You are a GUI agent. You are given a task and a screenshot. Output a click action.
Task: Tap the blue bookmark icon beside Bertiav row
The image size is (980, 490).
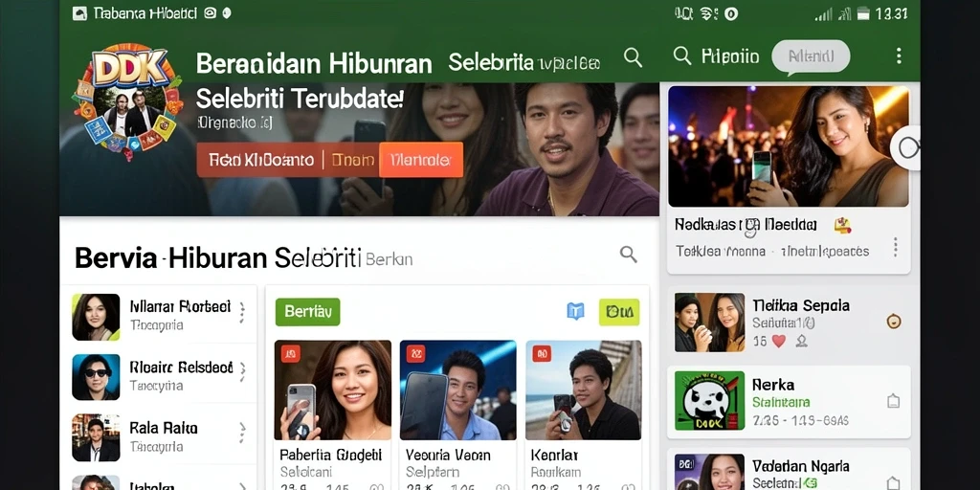coord(575,311)
